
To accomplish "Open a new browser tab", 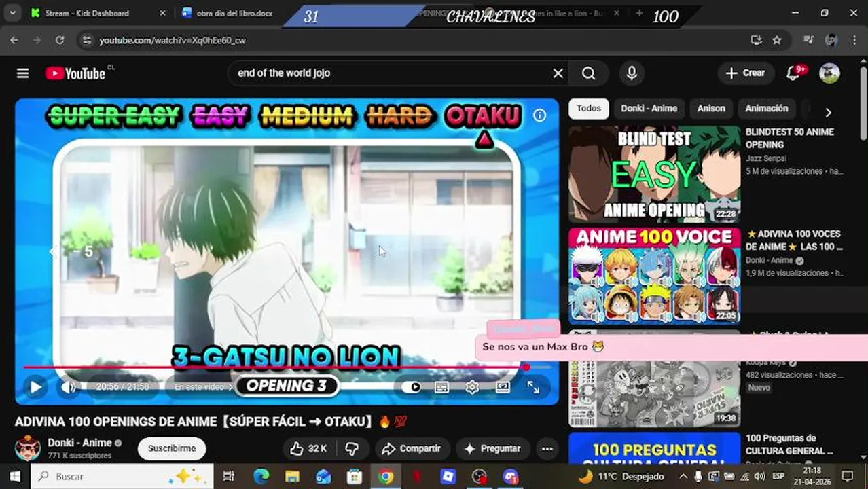I will [x=639, y=13].
